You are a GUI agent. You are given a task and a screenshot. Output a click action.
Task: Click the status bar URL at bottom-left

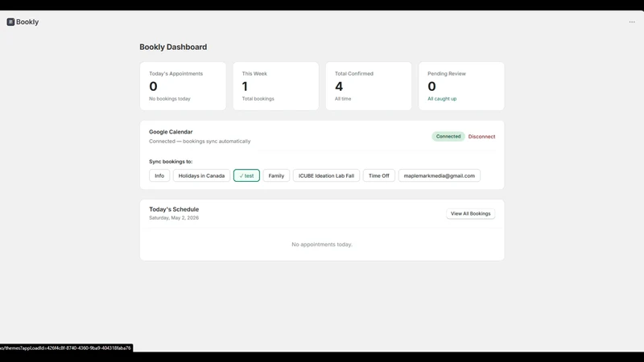[66, 348]
